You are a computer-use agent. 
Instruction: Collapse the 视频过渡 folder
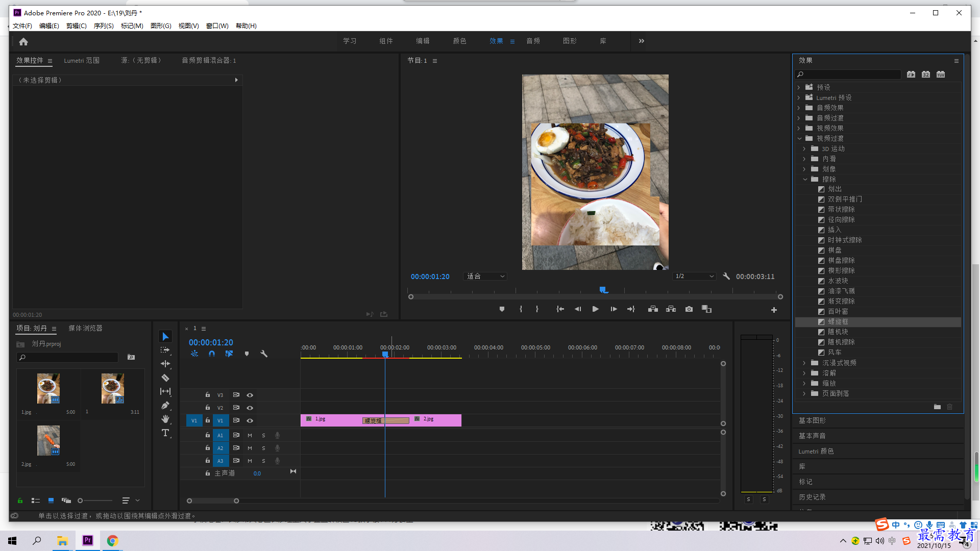pos(799,139)
